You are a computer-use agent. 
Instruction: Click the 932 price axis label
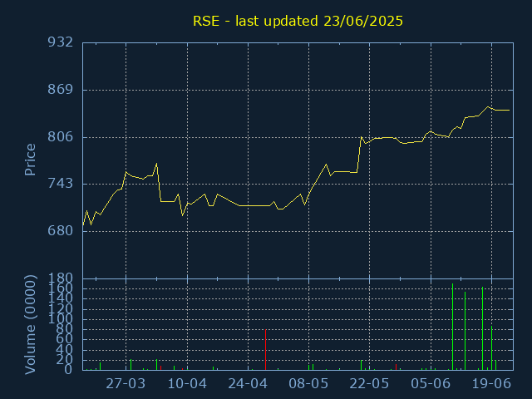(x=61, y=42)
